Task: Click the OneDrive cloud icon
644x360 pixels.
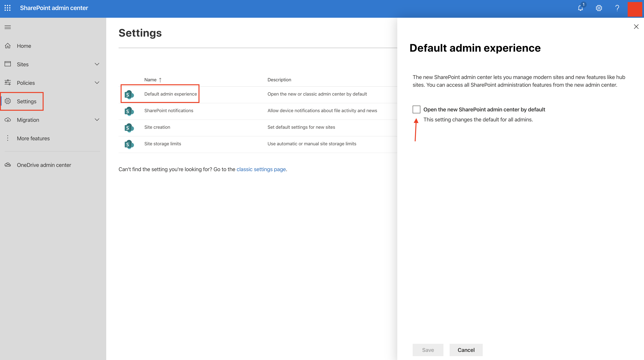Action: (x=8, y=165)
